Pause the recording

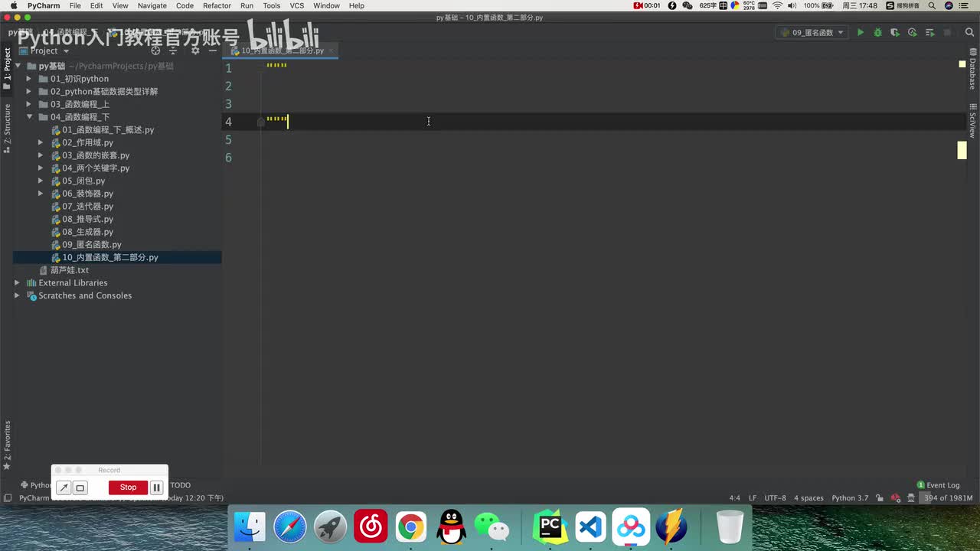point(156,487)
